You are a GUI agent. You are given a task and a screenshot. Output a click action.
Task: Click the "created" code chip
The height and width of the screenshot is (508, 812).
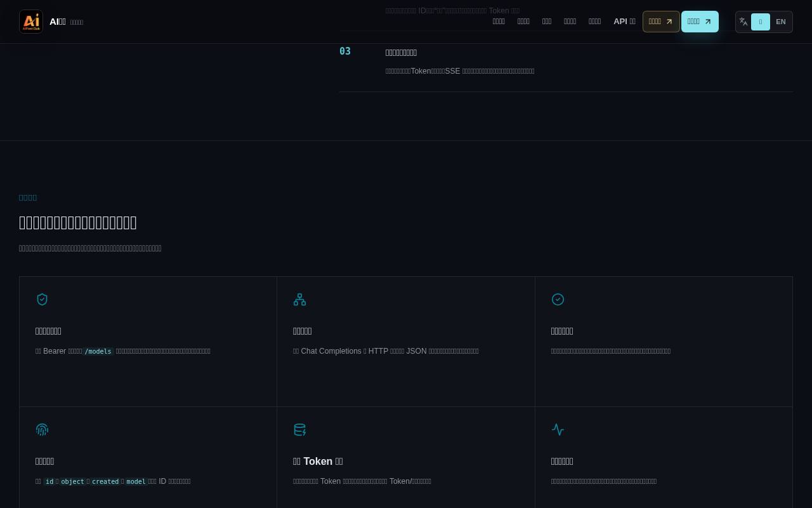(105, 481)
